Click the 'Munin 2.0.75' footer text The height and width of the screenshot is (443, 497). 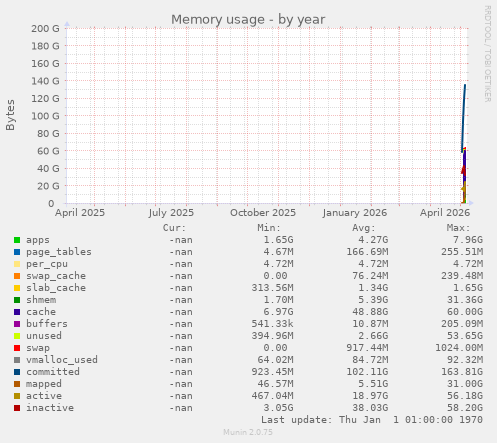click(248, 432)
